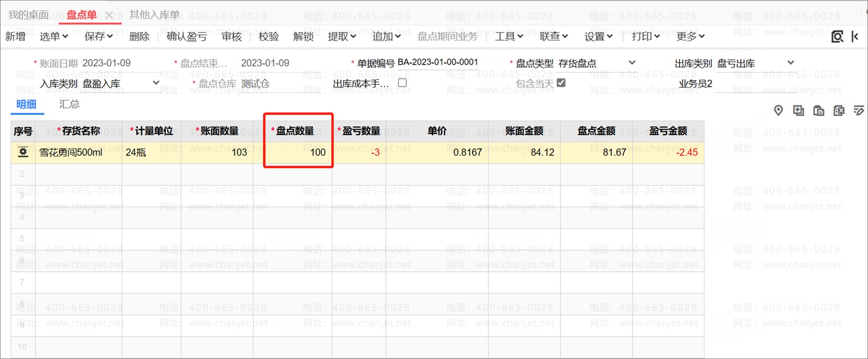
Task: Expand the 工具 dropdown menu
Action: [509, 37]
